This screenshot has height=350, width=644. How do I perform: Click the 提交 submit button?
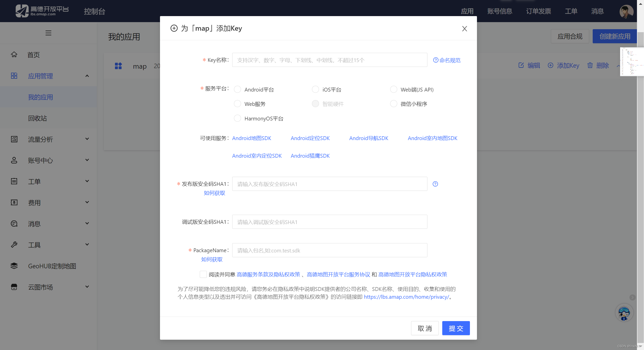(x=456, y=328)
